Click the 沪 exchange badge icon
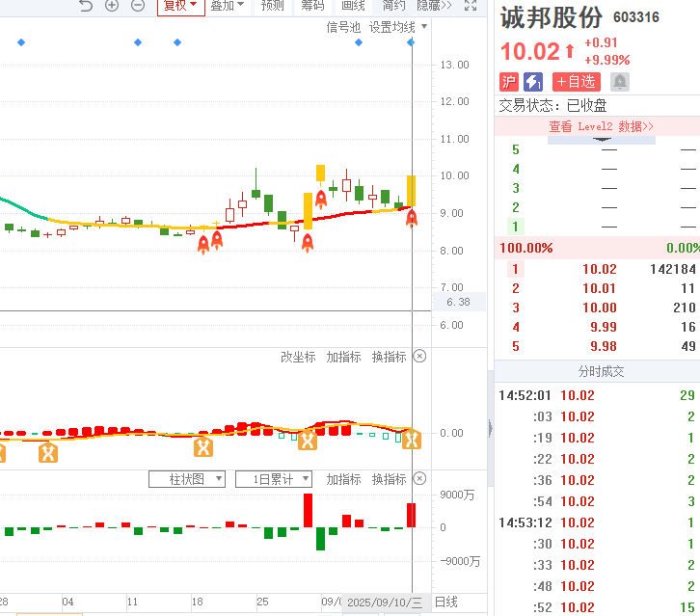This screenshot has width=700, height=616. pos(508,82)
